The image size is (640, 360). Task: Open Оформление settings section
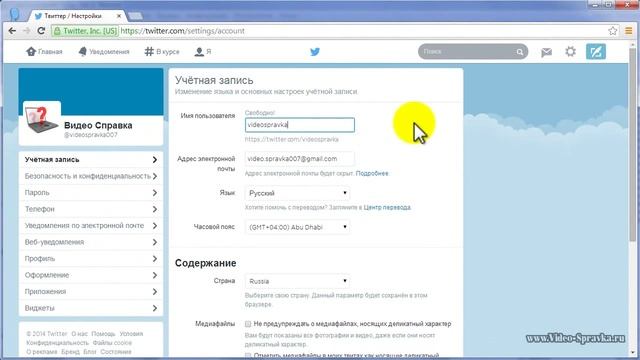91,275
